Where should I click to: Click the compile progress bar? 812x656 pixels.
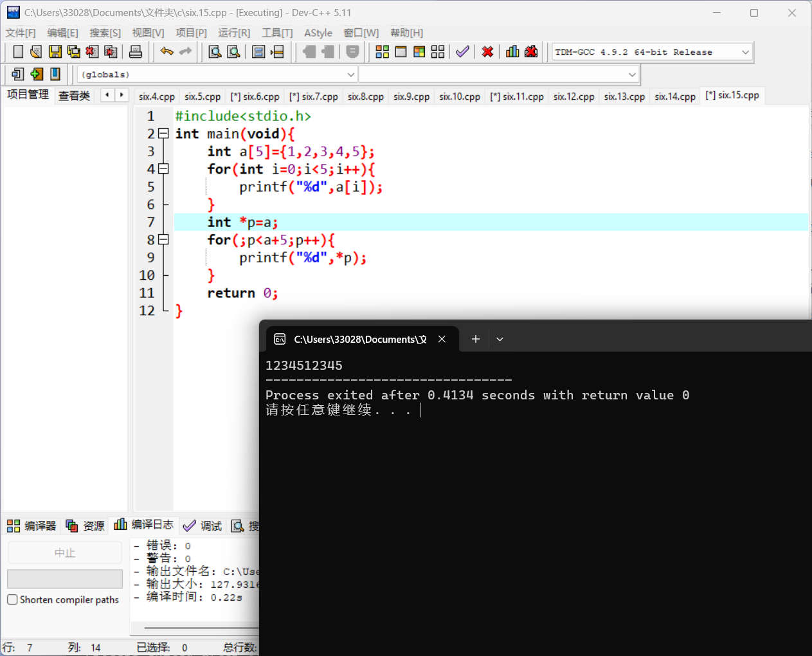65,579
